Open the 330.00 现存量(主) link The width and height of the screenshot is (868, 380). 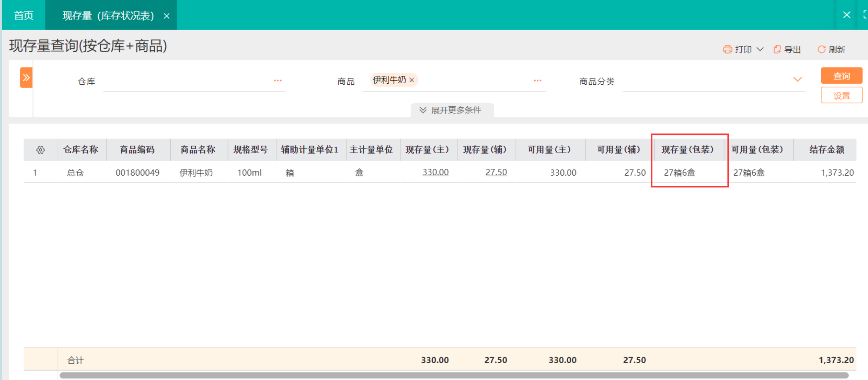click(x=435, y=172)
